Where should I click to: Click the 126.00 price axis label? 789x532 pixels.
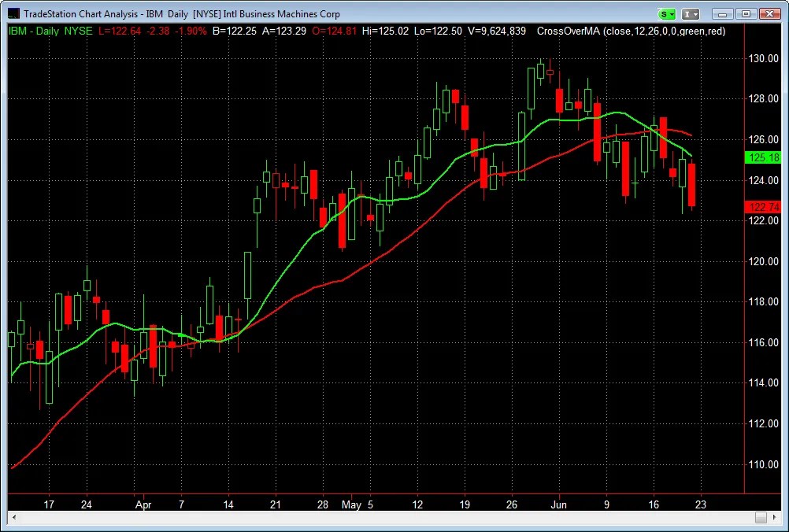click(x=763, y=139)
